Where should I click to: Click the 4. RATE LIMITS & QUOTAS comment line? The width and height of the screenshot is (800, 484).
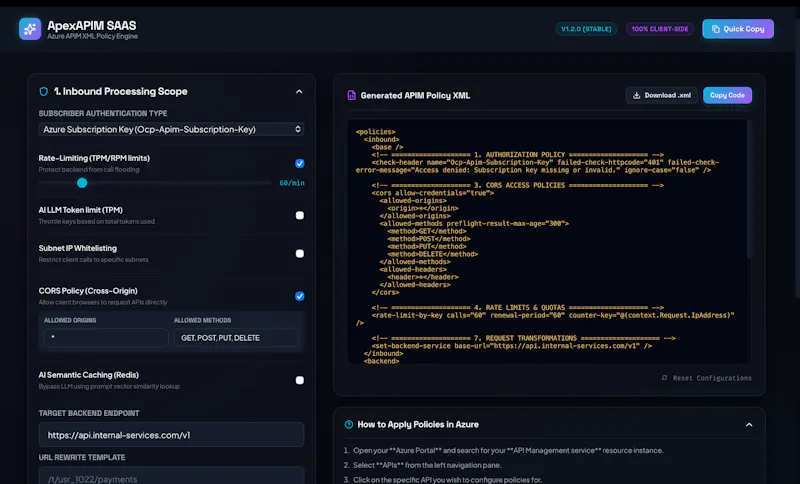click(517, 308)
